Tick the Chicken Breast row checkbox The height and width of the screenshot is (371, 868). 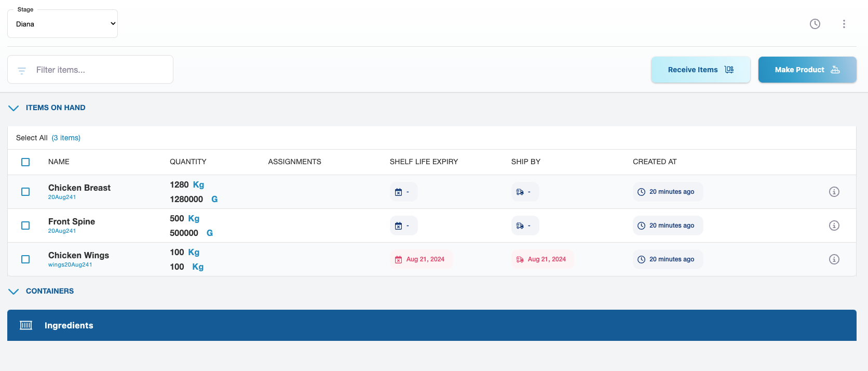click(25, 192)
